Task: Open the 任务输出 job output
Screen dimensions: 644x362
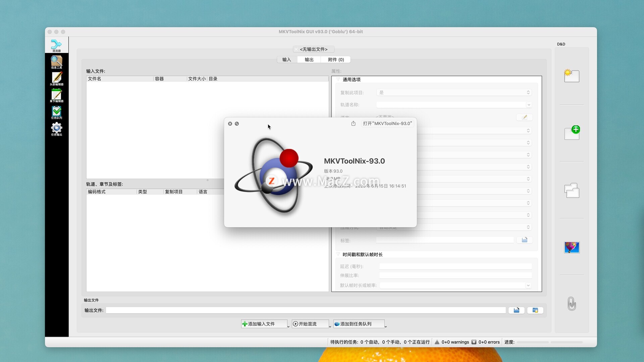Action: pos(56,129)
